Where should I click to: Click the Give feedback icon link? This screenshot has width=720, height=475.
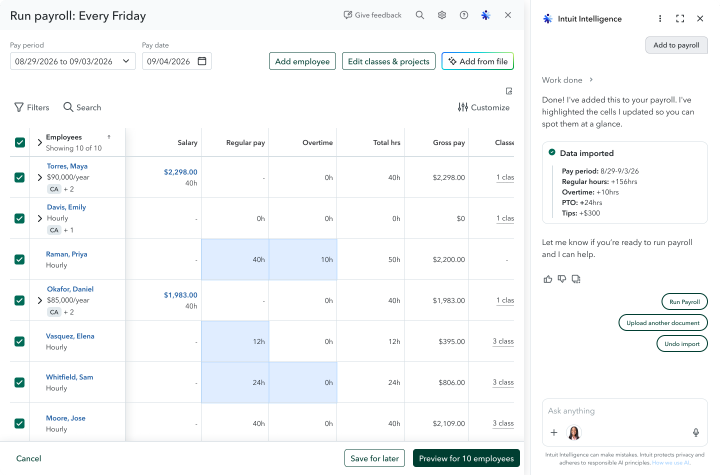372,15
